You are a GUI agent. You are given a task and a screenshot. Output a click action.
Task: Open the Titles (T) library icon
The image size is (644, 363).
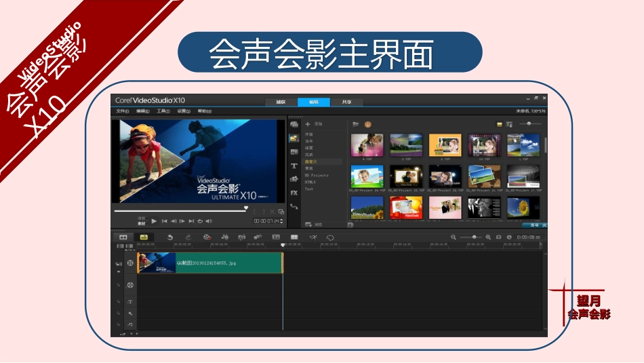tap(294, 166)
